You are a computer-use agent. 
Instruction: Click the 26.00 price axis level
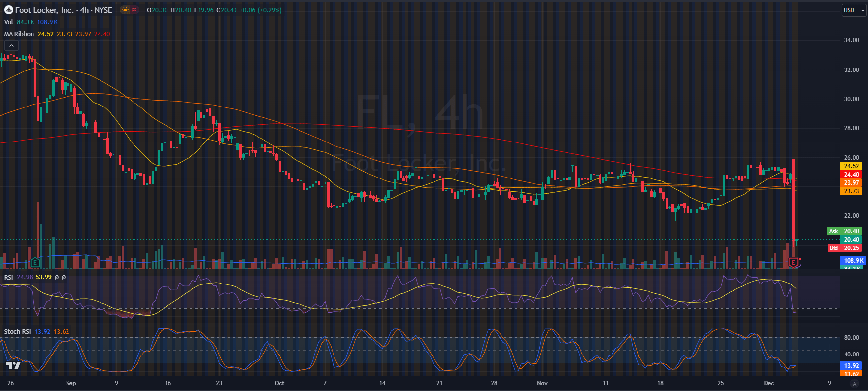[x=851, y=158]
